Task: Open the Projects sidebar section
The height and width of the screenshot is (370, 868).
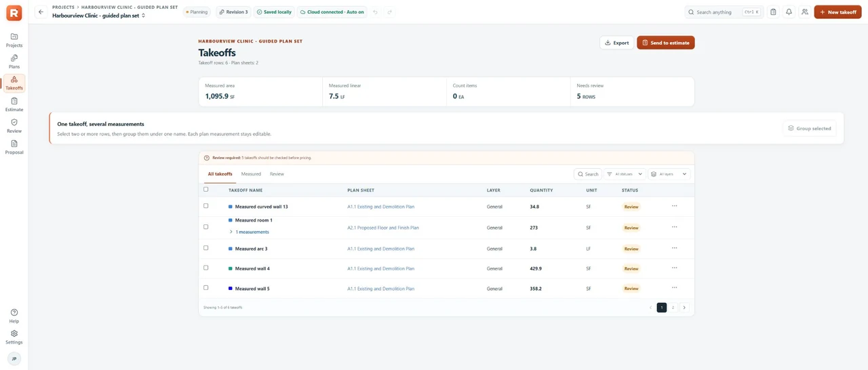Action: [14, 40]
